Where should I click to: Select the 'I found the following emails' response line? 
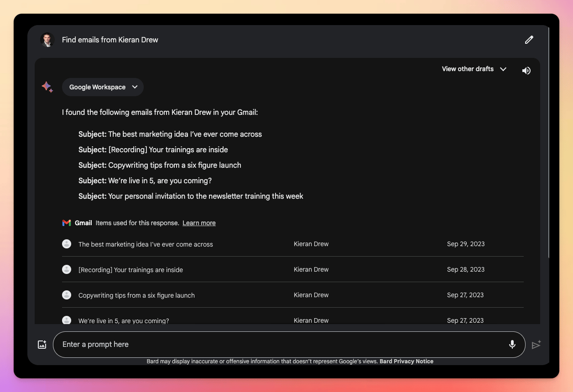pyautogui.click(x=160, y=112)
